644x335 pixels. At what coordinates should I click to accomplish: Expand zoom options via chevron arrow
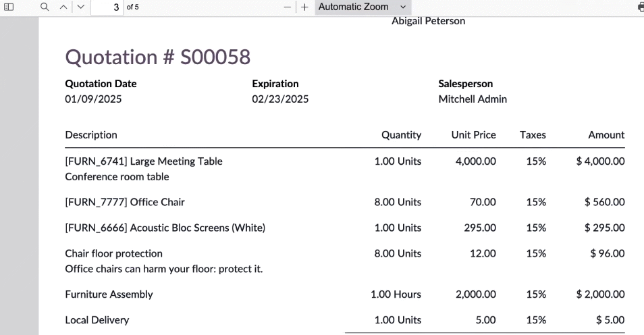click(403, 7)
